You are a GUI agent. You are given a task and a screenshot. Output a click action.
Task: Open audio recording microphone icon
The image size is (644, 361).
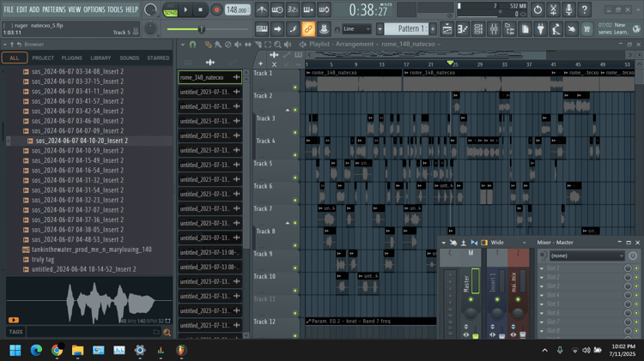click(x=568, y=9)
